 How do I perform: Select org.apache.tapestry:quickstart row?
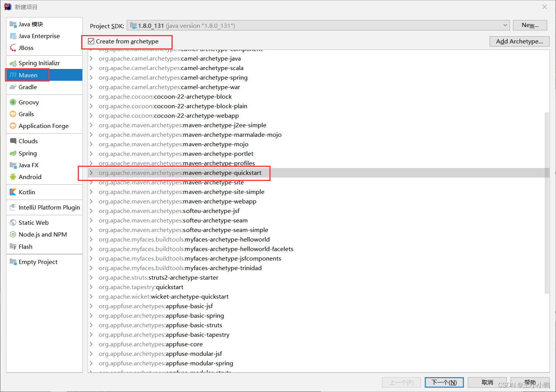pos(318,287)
